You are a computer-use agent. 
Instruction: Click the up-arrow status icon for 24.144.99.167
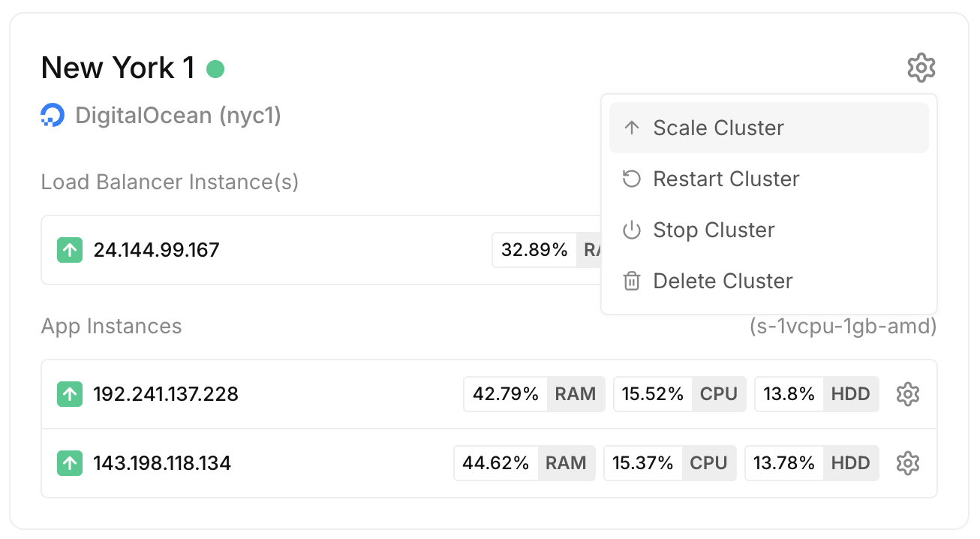point(70,250)
